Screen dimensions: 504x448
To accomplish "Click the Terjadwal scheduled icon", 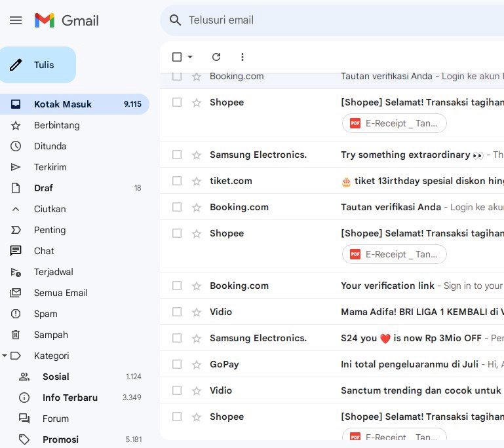I will pyautogui.click(x=16, y=272).
